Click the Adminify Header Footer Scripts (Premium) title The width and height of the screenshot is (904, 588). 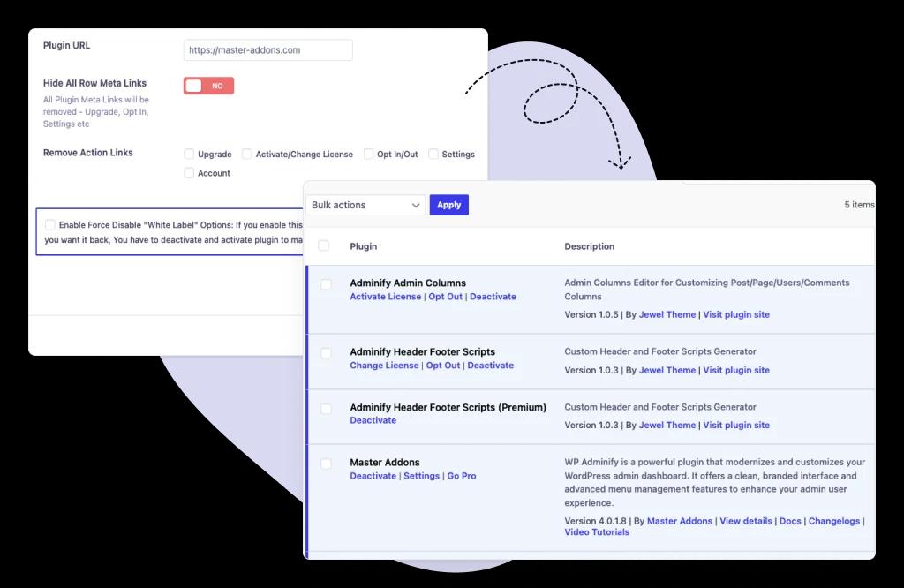(448, 407)
